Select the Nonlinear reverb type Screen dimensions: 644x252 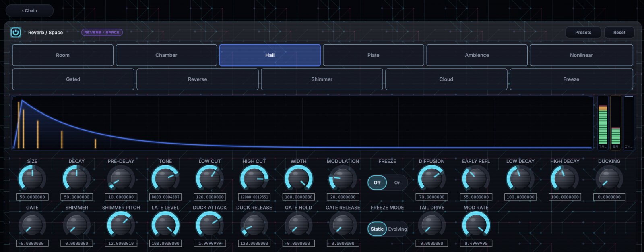click(581, 55)
